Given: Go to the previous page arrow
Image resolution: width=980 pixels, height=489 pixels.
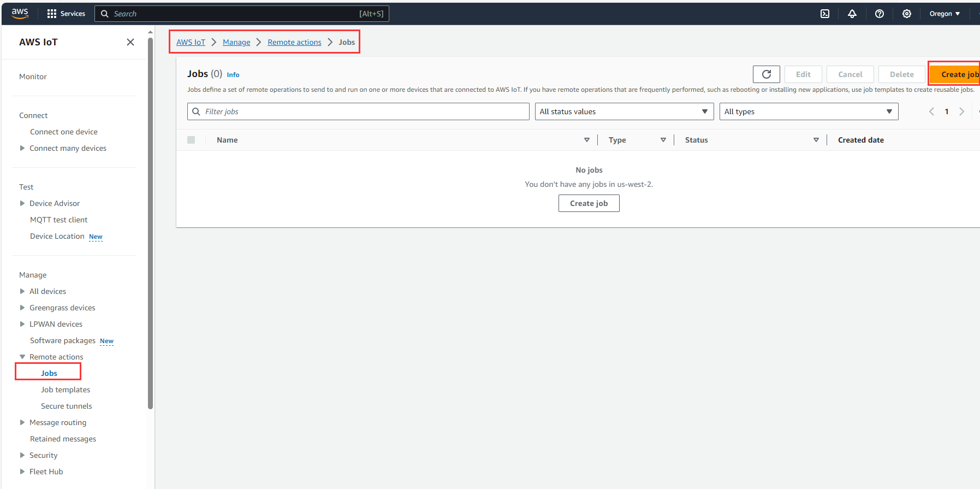Looking at the screenshot, I should [x=932, y=111].
